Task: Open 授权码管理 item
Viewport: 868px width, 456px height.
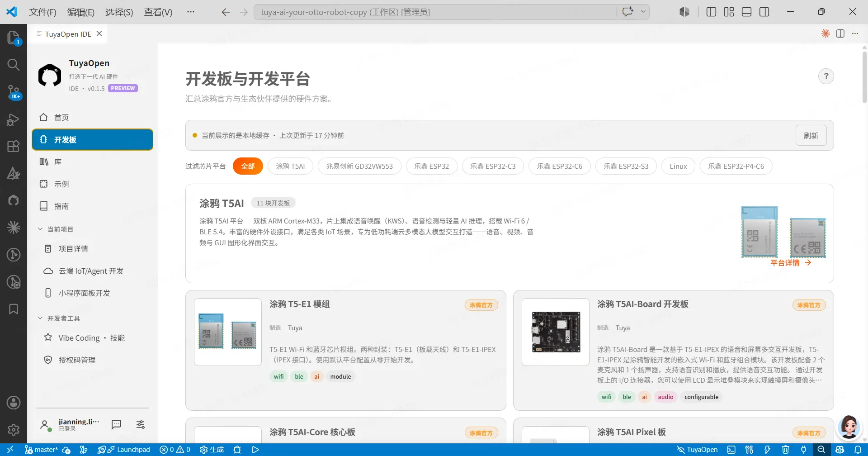Action: pos(92,360)
